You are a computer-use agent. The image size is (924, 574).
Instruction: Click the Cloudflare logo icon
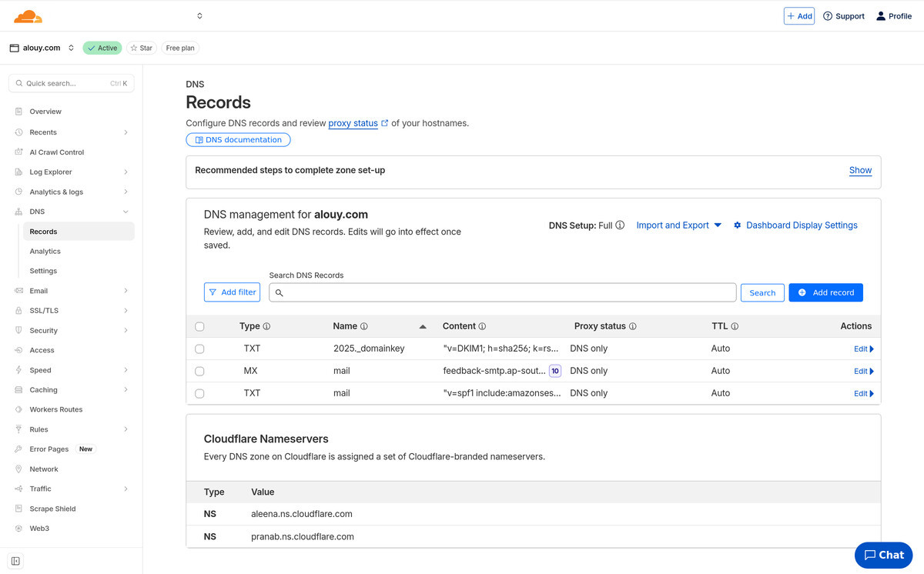point(28,16)
